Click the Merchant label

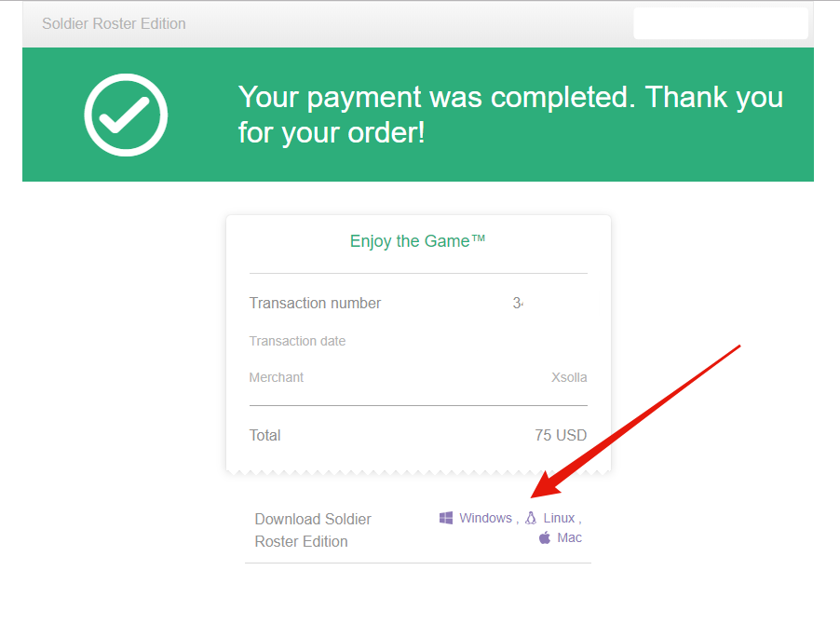click(277, 378)
